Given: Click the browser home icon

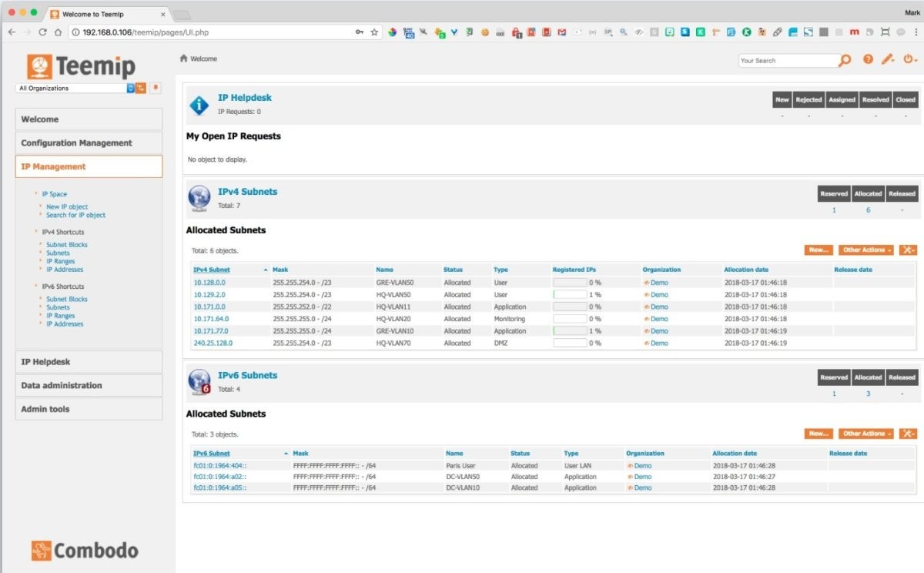Looking at the screenshot, I should 58,32.
